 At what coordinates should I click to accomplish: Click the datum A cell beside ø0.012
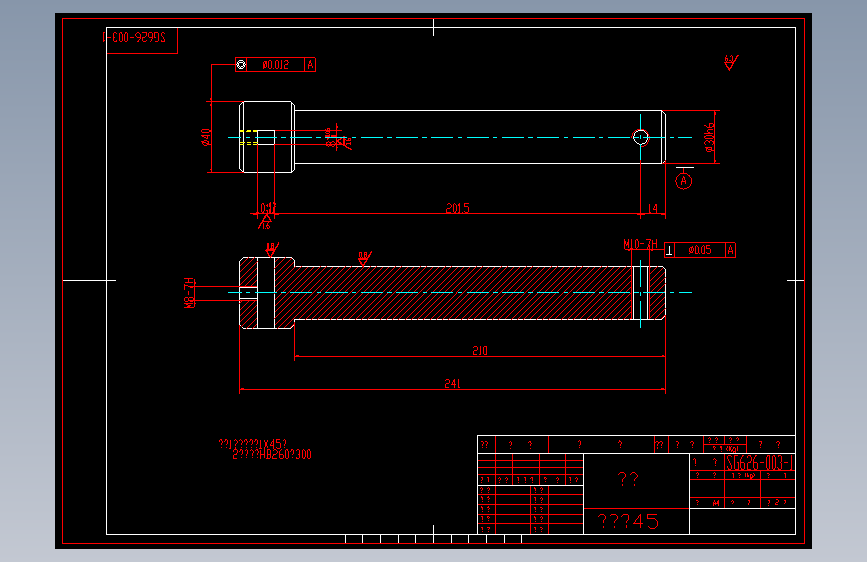click(310, 65)
